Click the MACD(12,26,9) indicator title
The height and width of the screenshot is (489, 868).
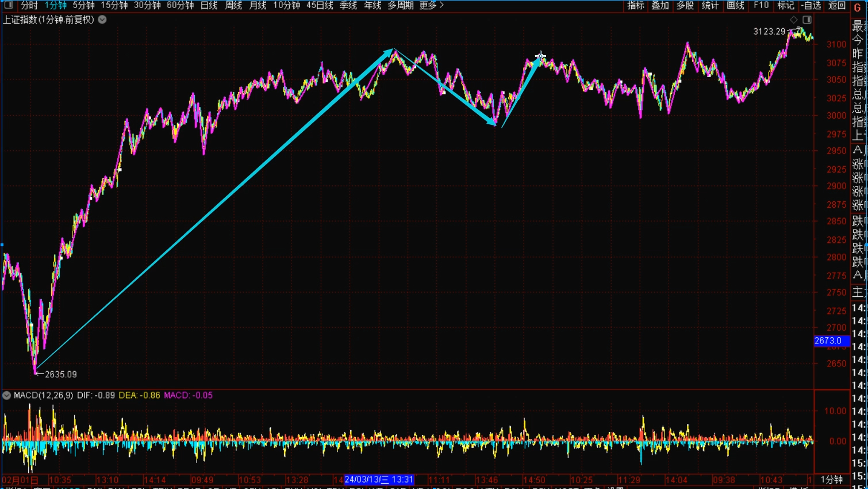point(44,395)
